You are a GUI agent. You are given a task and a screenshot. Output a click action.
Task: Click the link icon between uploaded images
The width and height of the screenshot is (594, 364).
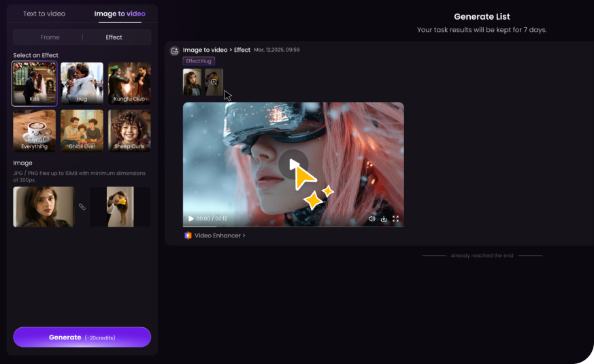[x=82, y=207]
